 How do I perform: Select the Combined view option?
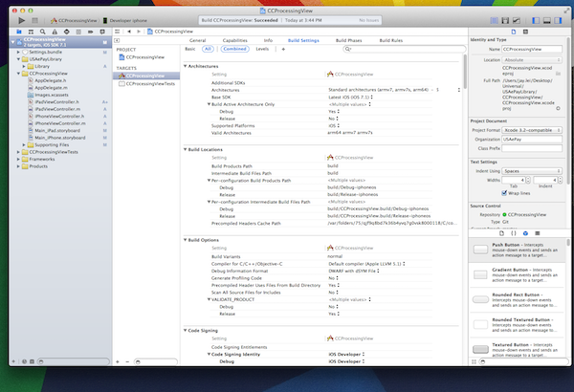point(234,48)
